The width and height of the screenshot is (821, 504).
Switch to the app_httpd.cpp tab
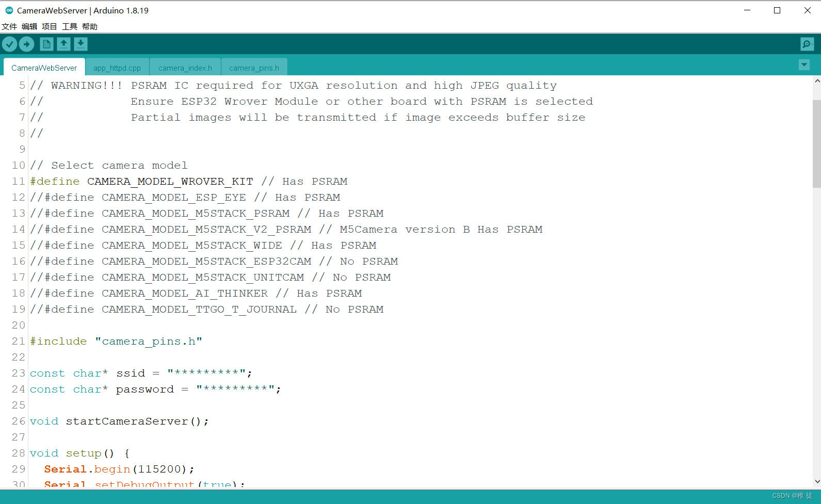click(117, 68)
